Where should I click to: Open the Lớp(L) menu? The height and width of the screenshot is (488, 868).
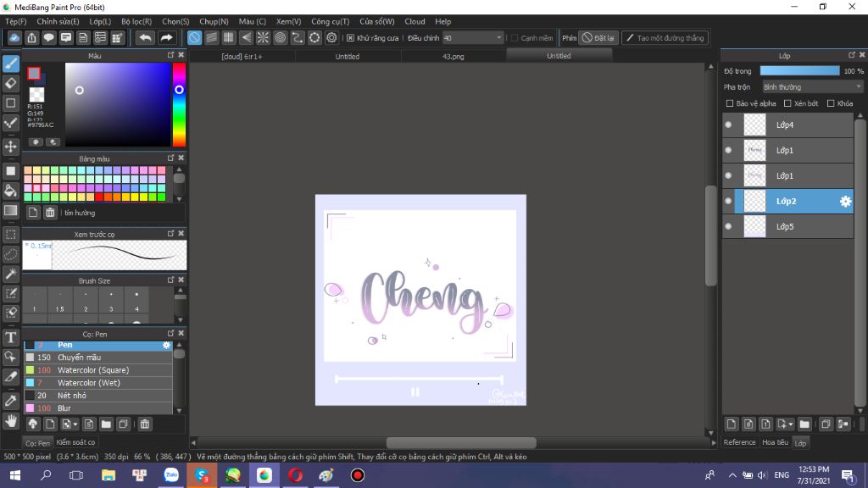(100, 21)
